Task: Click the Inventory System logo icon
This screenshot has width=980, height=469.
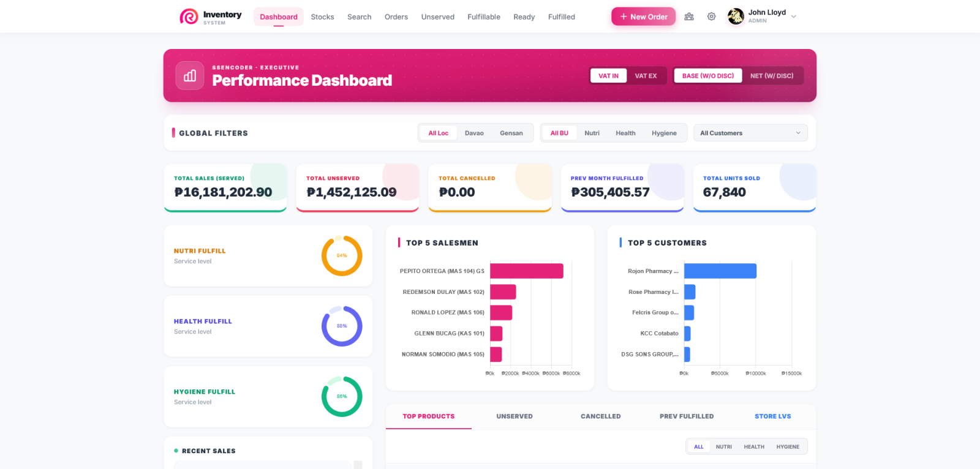Action: coord(189,17)
